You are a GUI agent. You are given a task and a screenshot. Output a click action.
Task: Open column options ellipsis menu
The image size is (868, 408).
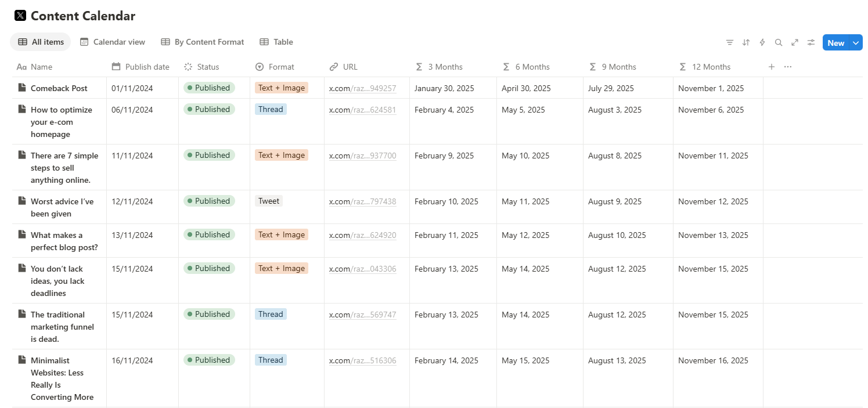coord(788,67)
